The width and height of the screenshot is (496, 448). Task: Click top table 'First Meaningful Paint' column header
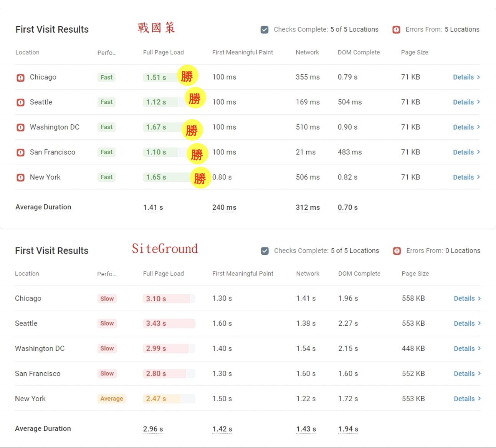243,52
